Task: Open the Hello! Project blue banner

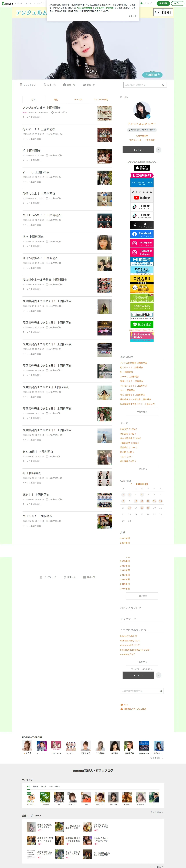Action: 142,183
